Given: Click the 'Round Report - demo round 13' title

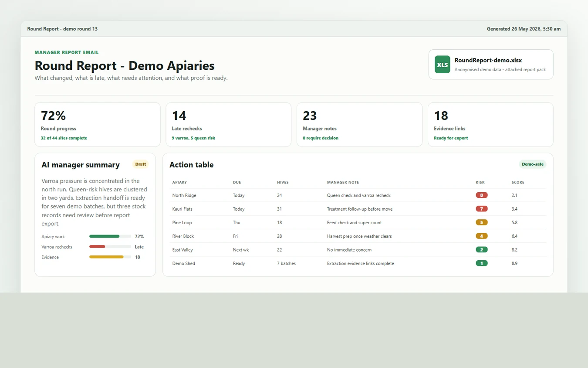Looking at the screenshot, I should tap(62, 29).
